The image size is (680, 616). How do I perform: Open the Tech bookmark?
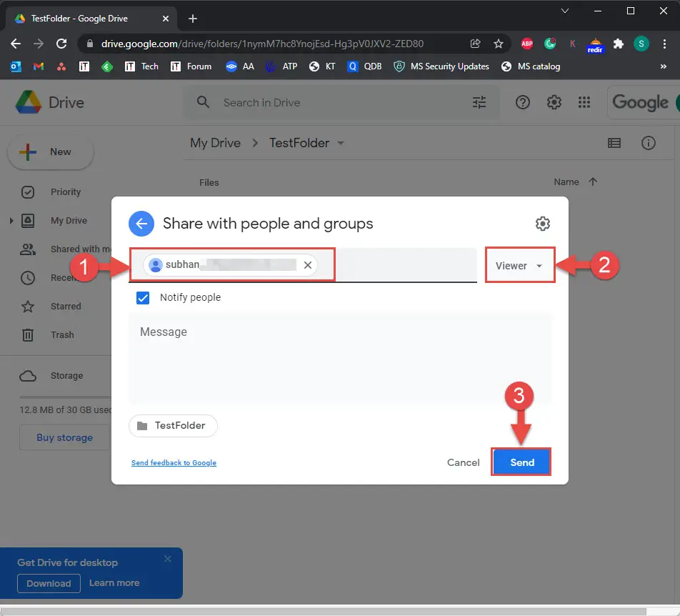141,66
